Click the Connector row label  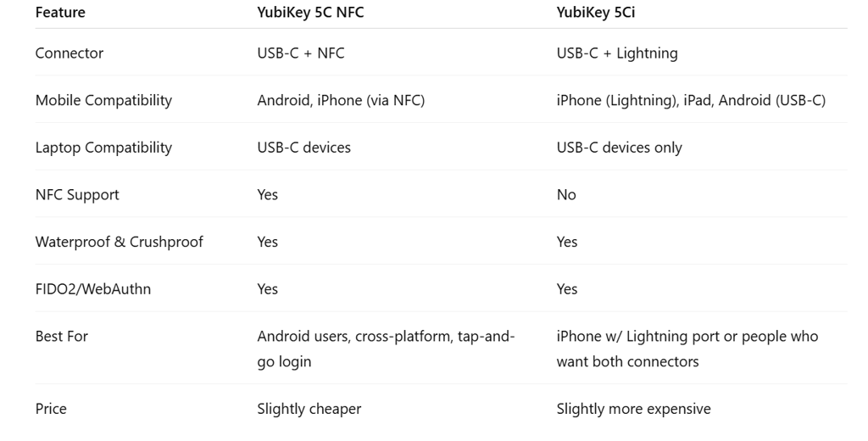pyautogui.click(x=70, y=53)
